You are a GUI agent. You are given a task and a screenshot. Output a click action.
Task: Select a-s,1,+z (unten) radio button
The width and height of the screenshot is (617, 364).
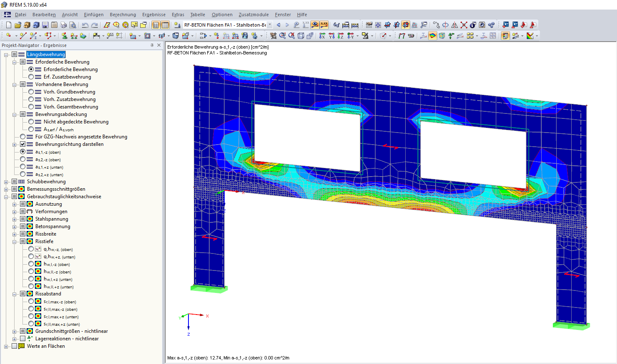tap(23, 167)
